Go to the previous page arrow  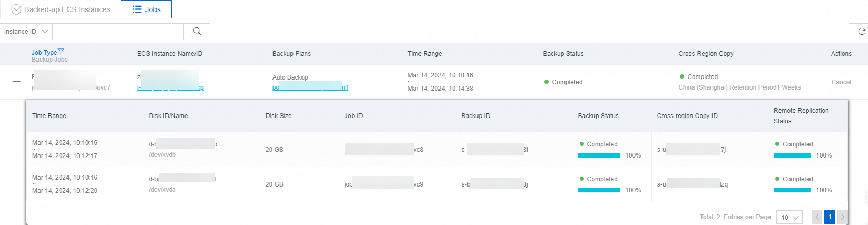[x=817, y=217]
